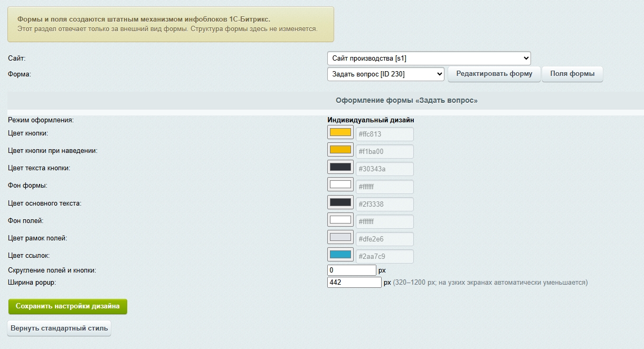Open the main text color swatch #2f3338

340,202
